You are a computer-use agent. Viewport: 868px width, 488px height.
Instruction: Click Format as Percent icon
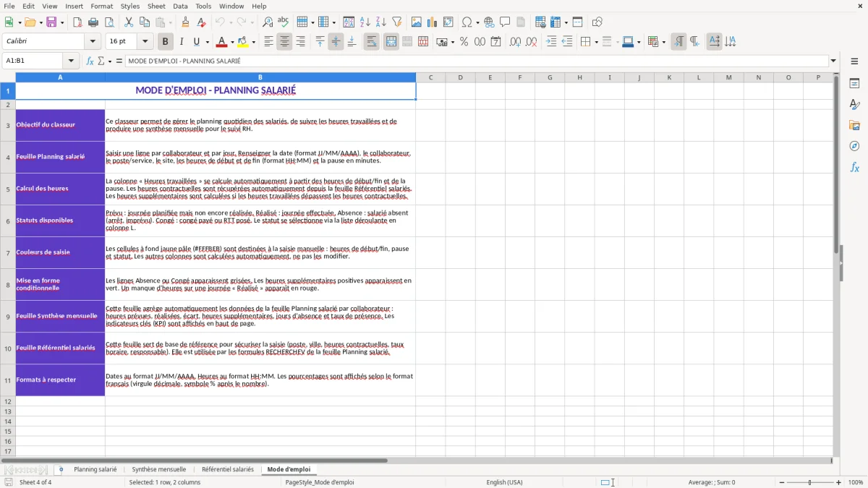click(x=464, y=42)
